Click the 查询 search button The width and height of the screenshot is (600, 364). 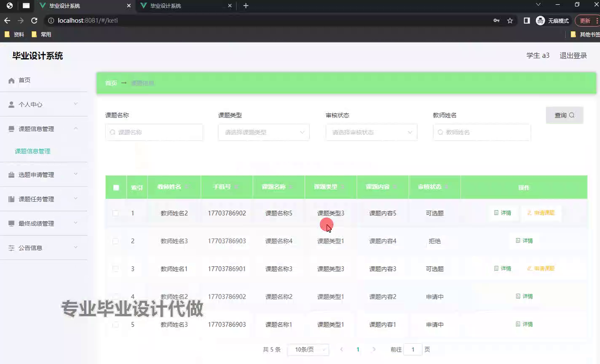pos(564,115)
